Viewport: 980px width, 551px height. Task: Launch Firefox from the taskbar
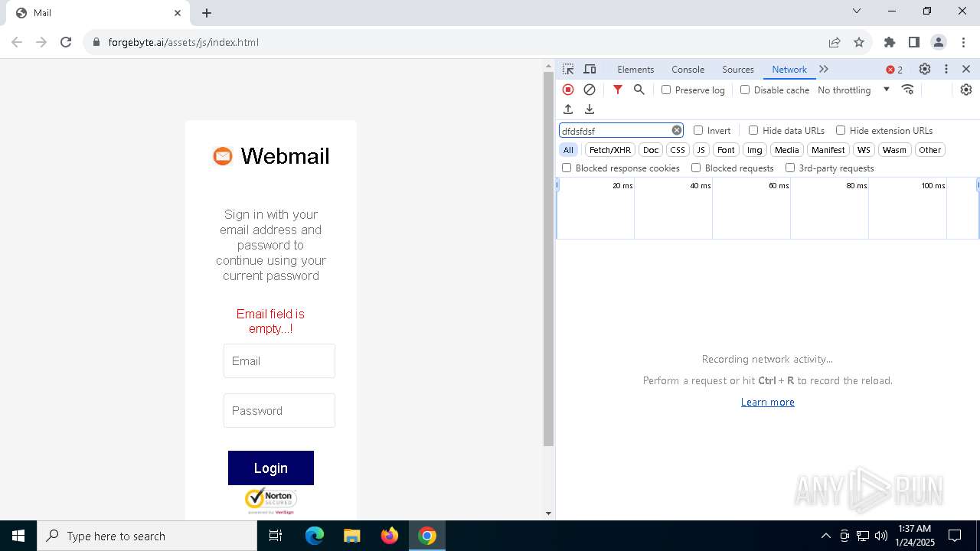coord(390,536)
